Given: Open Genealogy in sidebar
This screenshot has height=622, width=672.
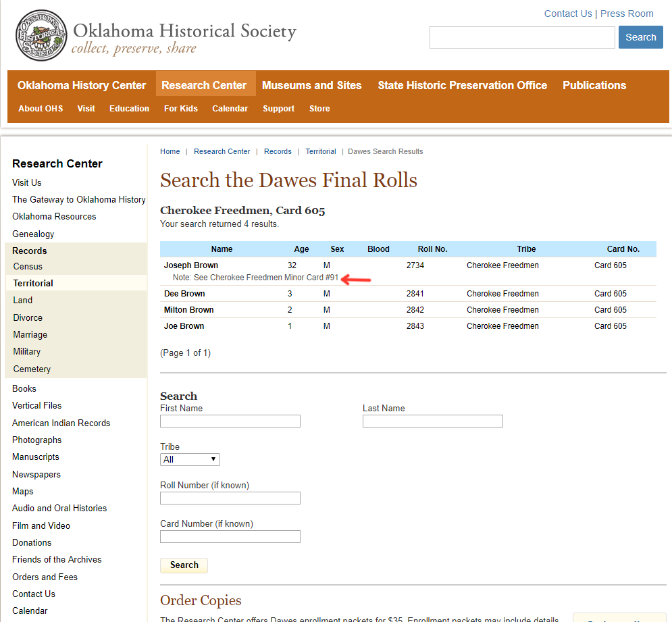Looking at the screenshot, I should point(33,234).
